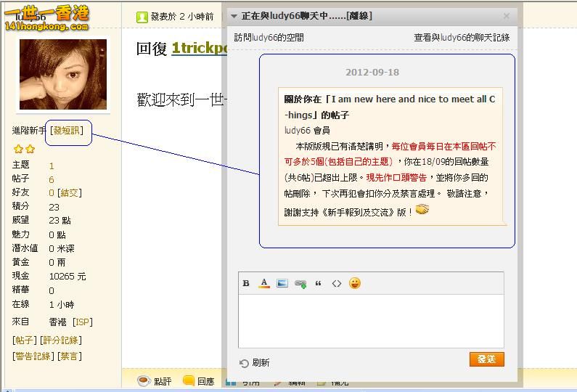Screen dimensions: 577x392
Task: Click the 進階新手 user rank label
Action: tap(29, 130)
